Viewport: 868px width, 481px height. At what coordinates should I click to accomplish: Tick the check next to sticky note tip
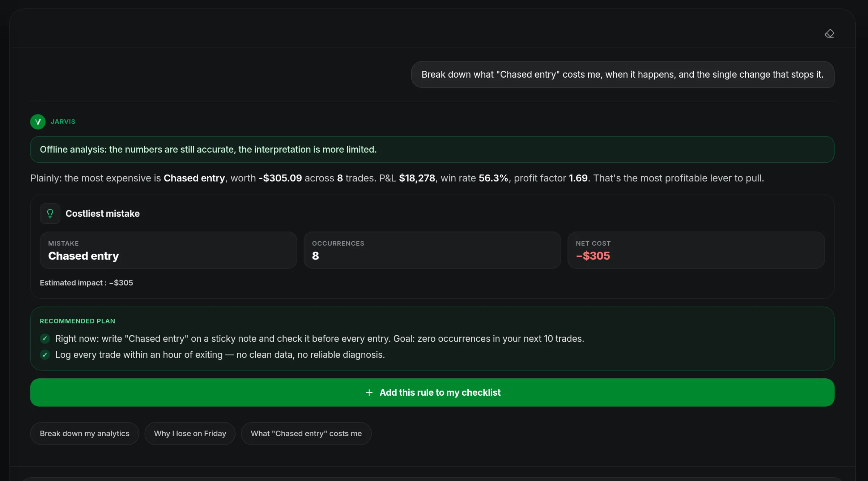point(45,339)
